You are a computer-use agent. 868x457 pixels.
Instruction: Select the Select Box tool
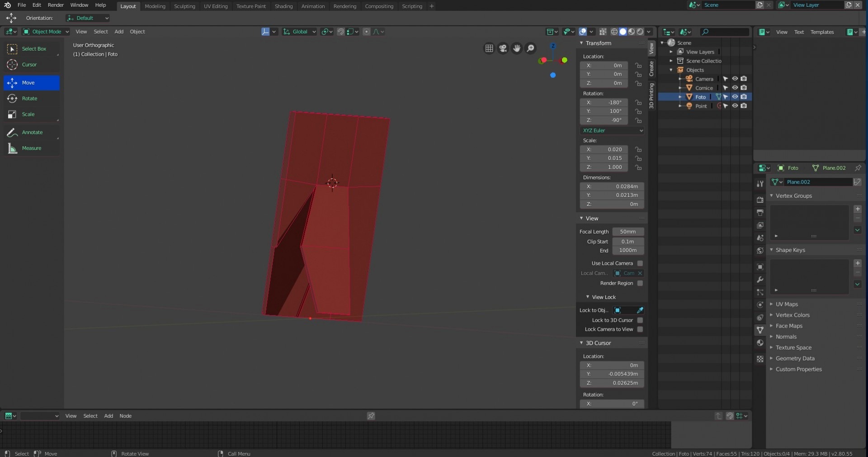coord(32,49)
